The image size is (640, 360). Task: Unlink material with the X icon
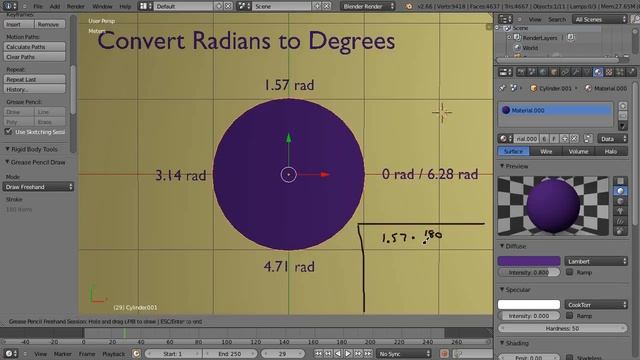574,139
